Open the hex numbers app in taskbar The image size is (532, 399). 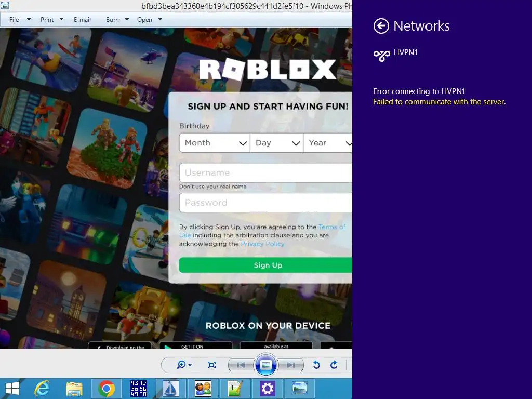[x=138, y=389]
